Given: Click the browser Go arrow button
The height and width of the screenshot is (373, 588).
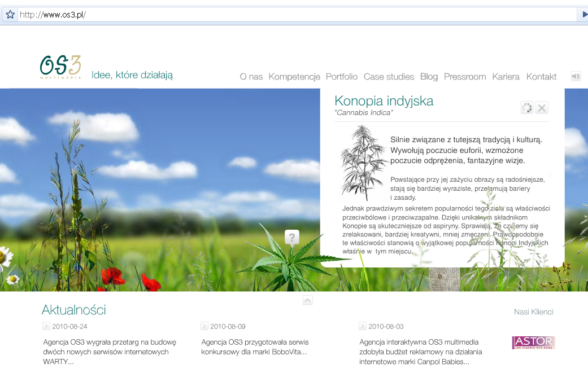Looking at the screenshot, I should (x=584, y=15).
